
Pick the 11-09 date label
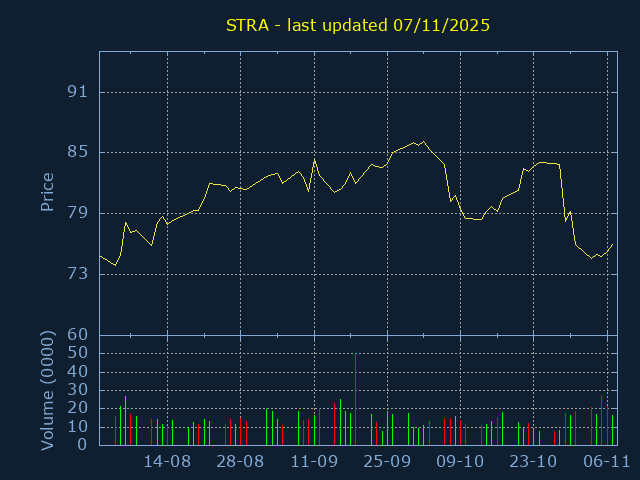[314, 462]
